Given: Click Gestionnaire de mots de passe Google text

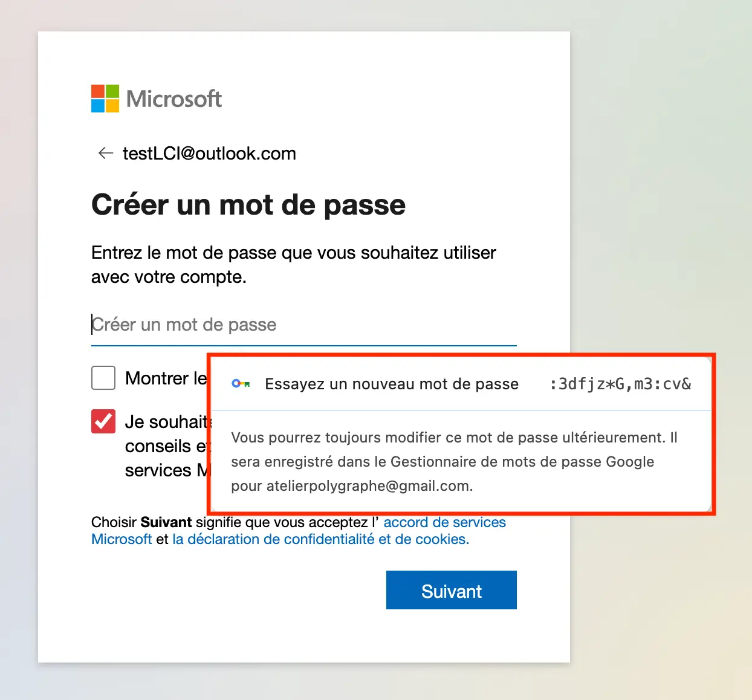Looking at the screenshot, I should tap(522, 462).
